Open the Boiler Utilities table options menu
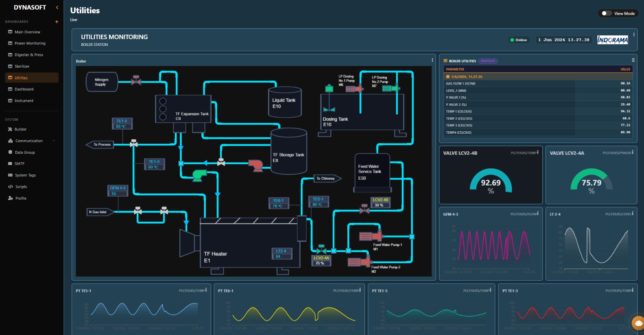This screenshot has height=335, width=644. [x=633, y=60]
